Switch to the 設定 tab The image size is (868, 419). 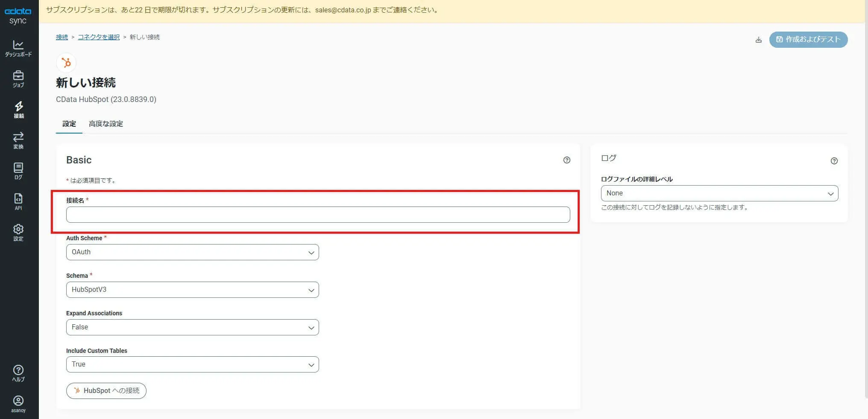point(69,124)
